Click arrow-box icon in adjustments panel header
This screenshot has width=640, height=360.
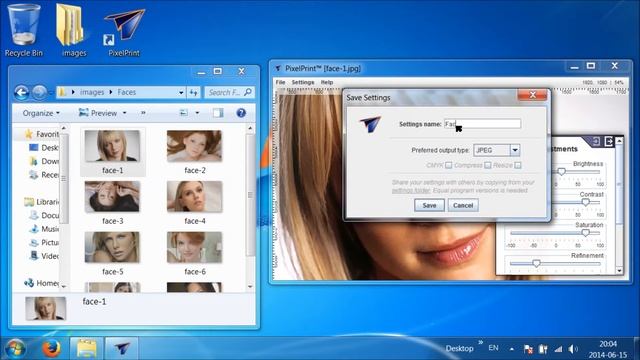[x=609, y=141]
